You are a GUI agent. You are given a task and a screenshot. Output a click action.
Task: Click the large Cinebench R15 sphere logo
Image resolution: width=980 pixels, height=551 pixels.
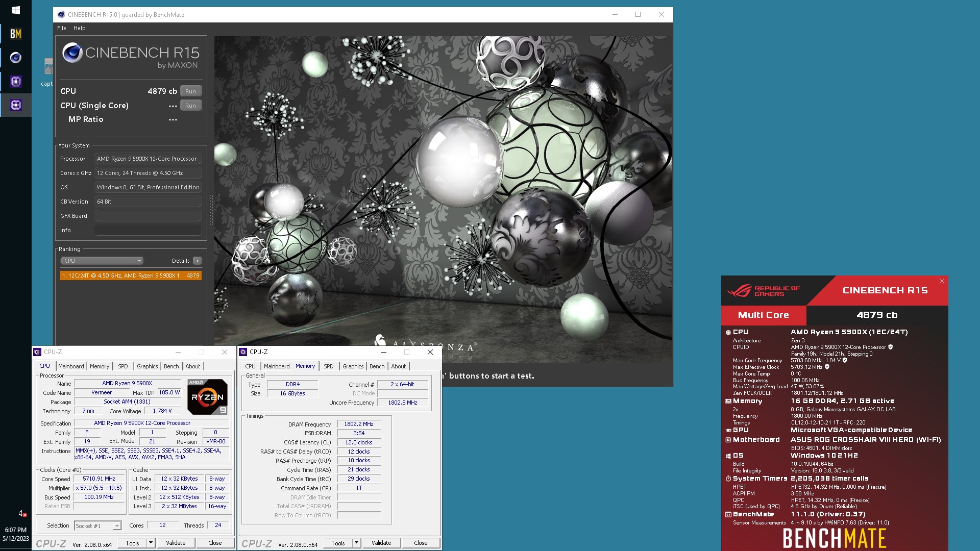[72, 53]
